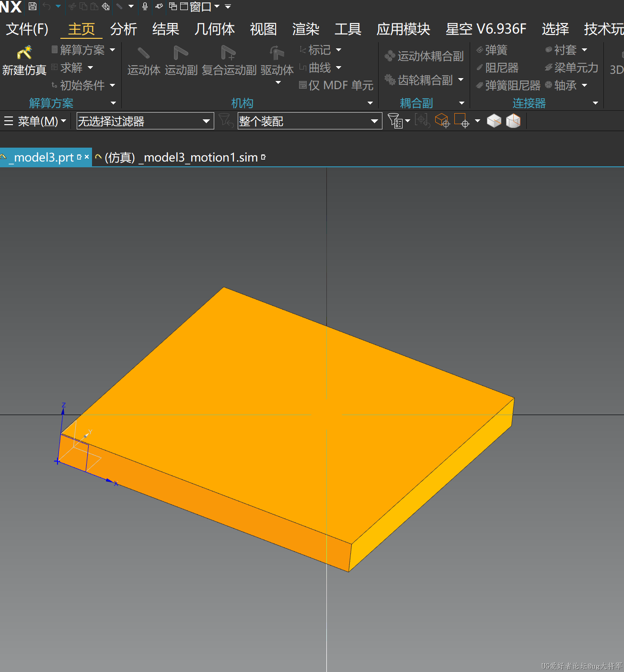The width and height of the screenshot is (624, 672).
Task: Click the microphone voice icon
Action: coord(145,6)
